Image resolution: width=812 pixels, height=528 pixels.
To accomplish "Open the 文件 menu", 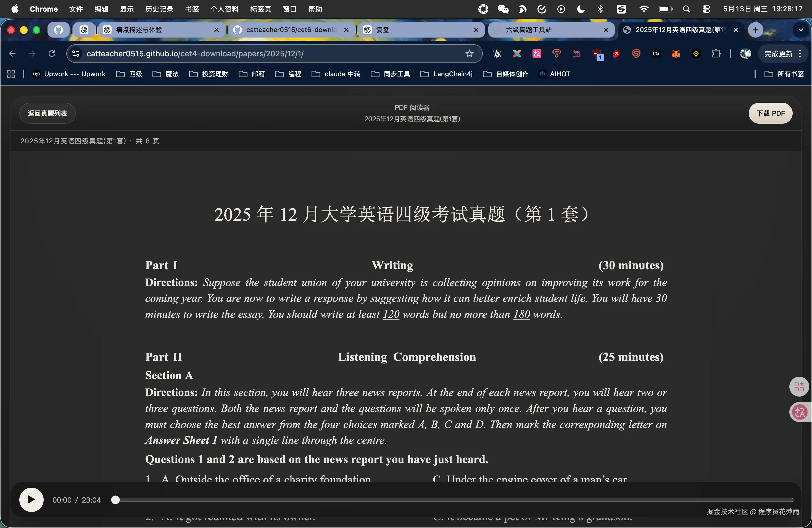I will coord(76,9).
